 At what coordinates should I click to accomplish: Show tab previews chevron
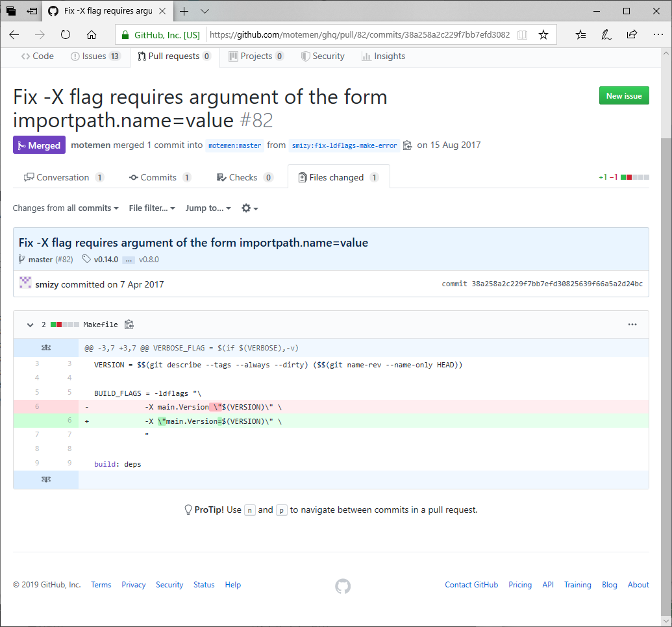(x=205, y=11)
